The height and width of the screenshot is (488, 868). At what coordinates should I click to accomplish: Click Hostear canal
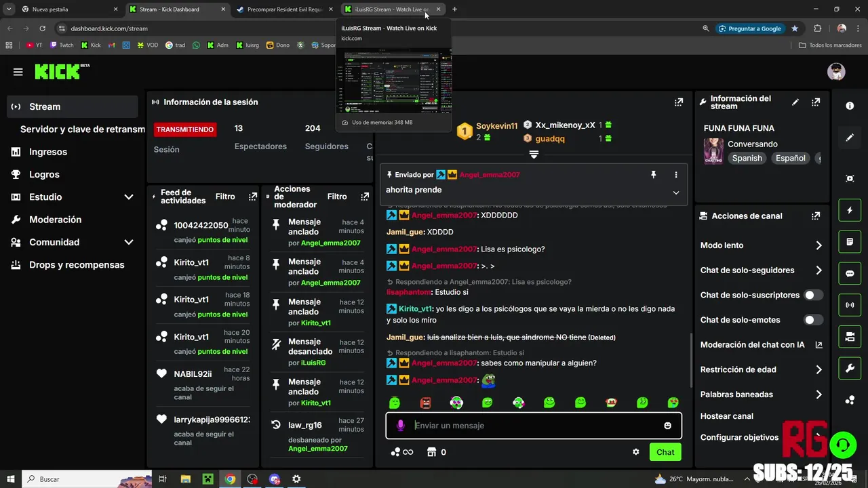pos(727,416)
